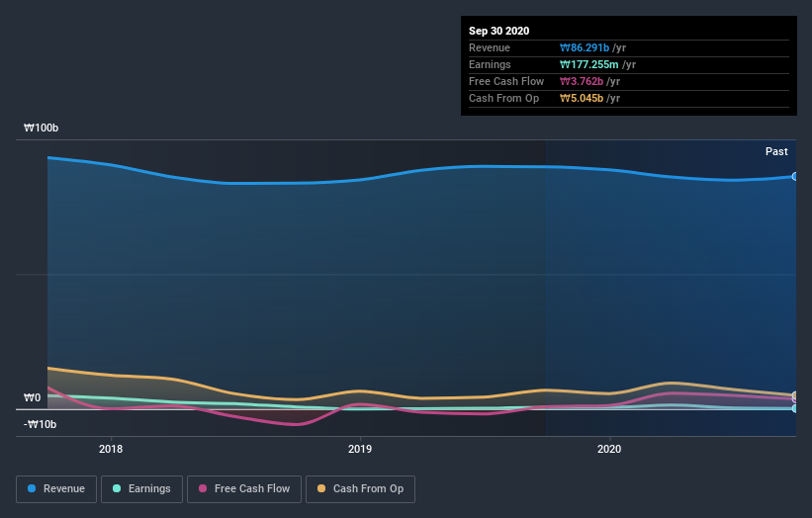The width and height of the screenshot is (812, 518).
Task: Click the Revenue row label in tooltip
Action: (x=490, y=47)
